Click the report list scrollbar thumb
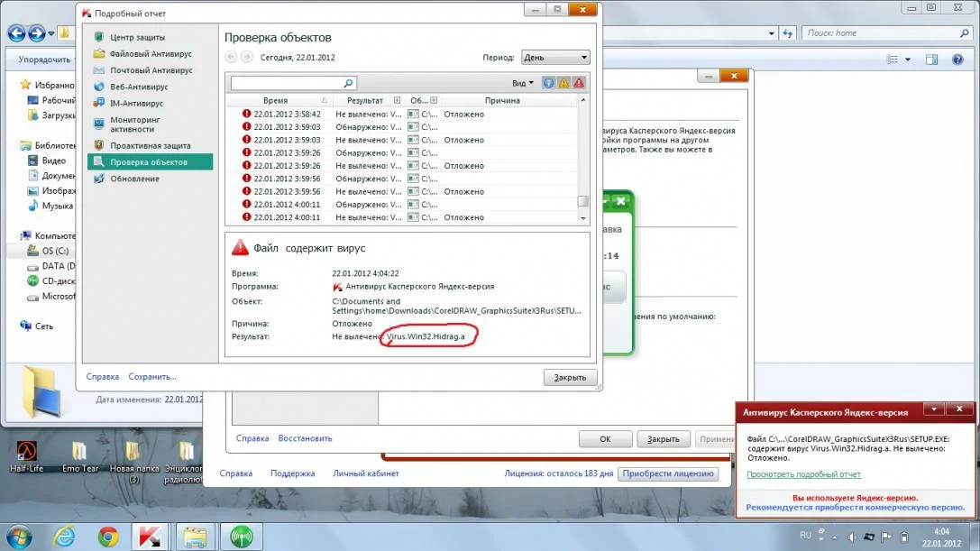The width and height of the screenshot is (980, 551). pyautogui.click(x=582, y=201)
